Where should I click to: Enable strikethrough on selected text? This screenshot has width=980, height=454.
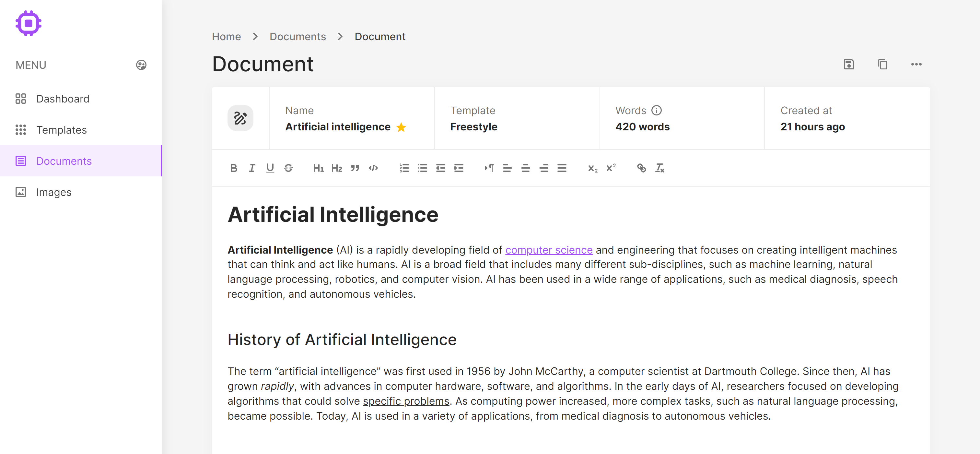coord(289,168)
